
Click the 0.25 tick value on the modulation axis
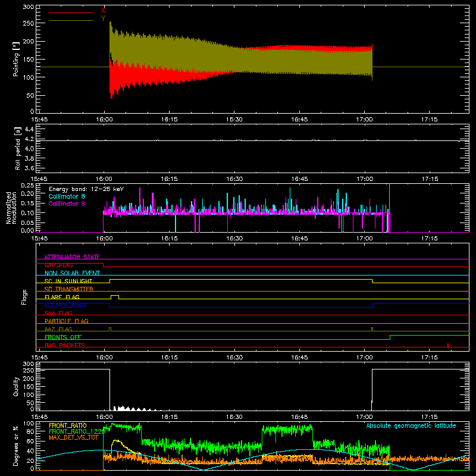[x=27, y=186]
